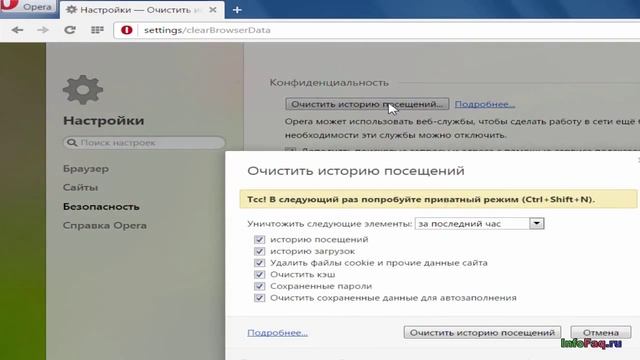
Task: Open the Сайты settings section
Action: [80, 187]
